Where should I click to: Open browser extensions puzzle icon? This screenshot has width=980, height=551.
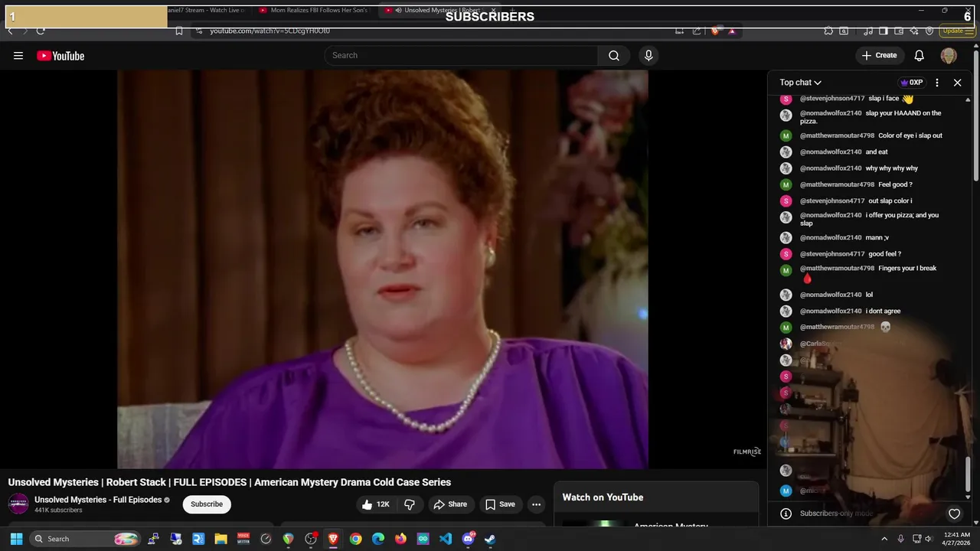tap(828, 31)
